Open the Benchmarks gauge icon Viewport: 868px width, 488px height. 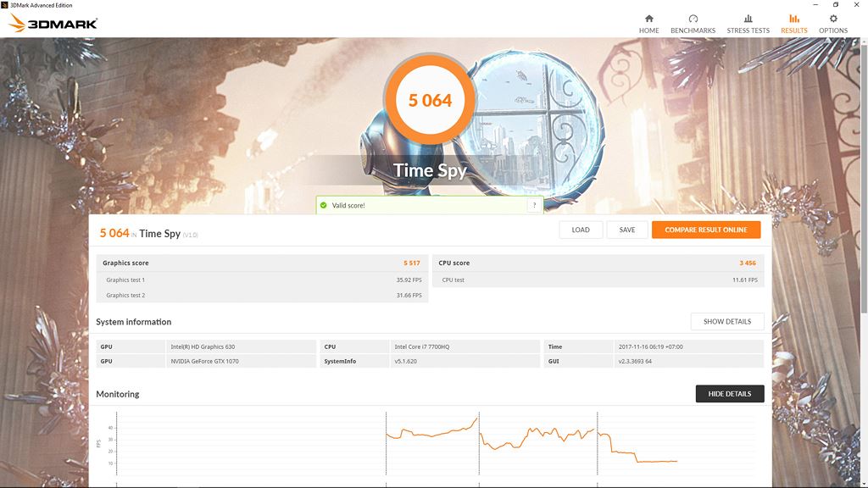click(693, 19)
